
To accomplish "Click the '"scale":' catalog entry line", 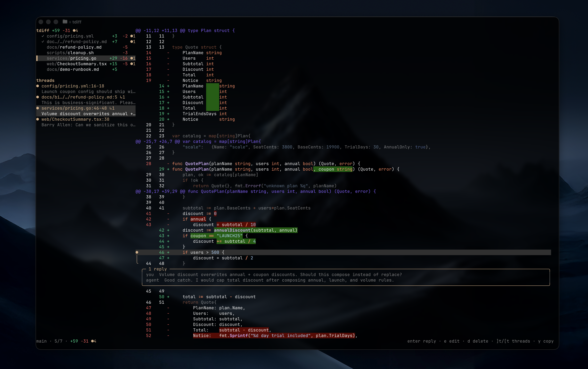I will (x=306, y=147).
